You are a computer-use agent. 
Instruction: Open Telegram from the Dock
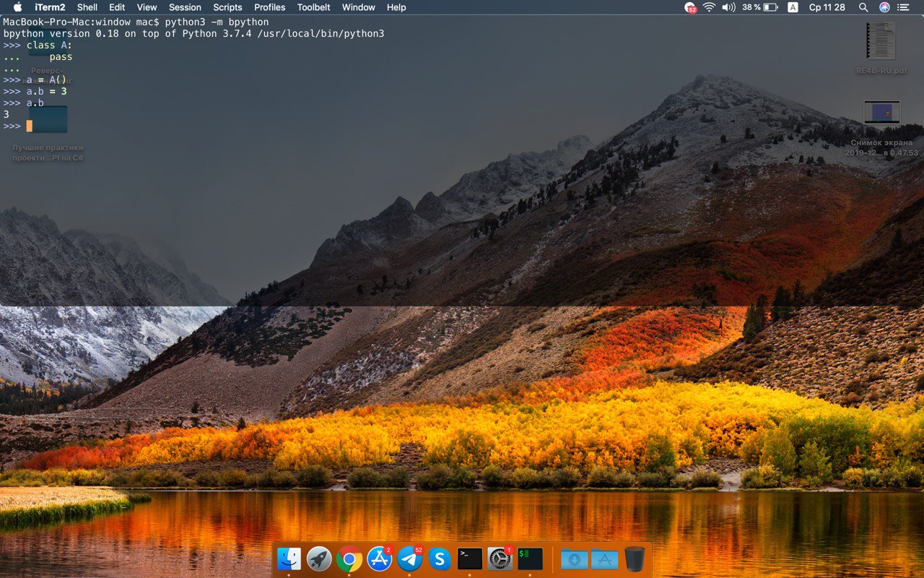[x=410, y=558]
